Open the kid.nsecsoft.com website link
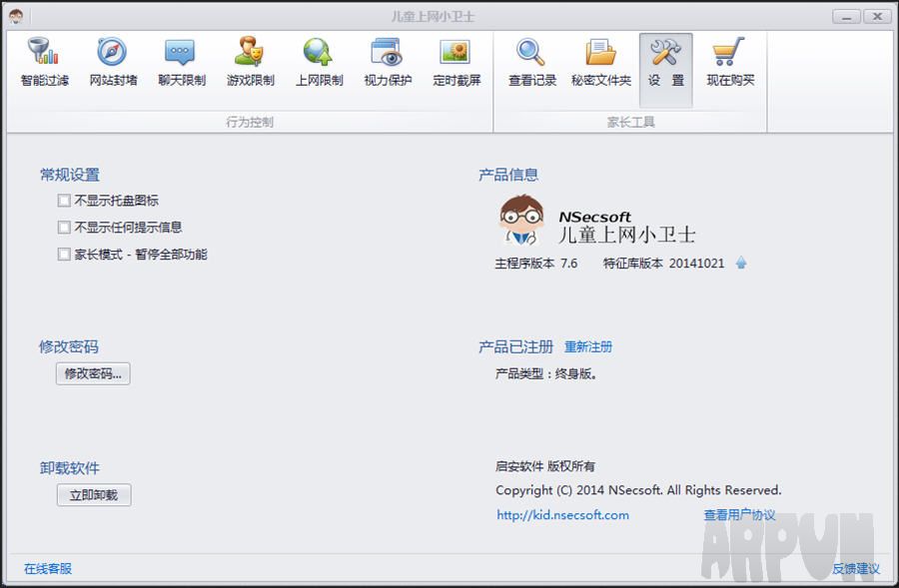899x588 pixels. 563,515
